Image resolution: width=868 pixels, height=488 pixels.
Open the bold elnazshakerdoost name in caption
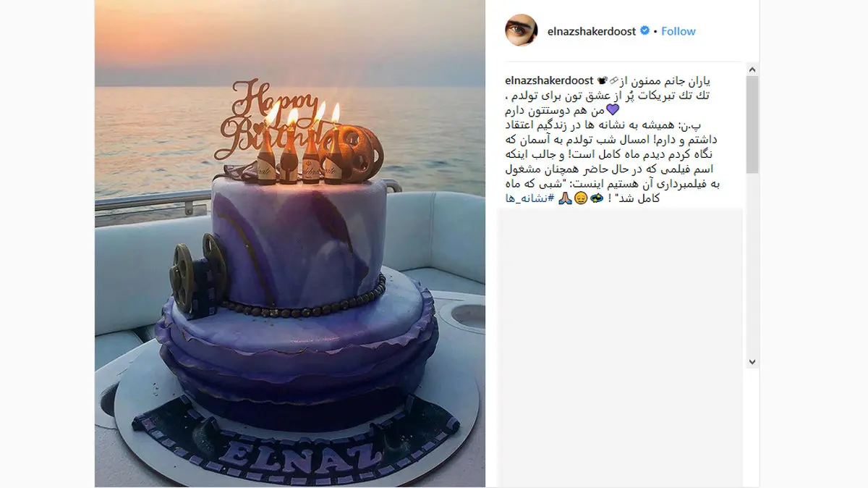(x=549, y=80)
